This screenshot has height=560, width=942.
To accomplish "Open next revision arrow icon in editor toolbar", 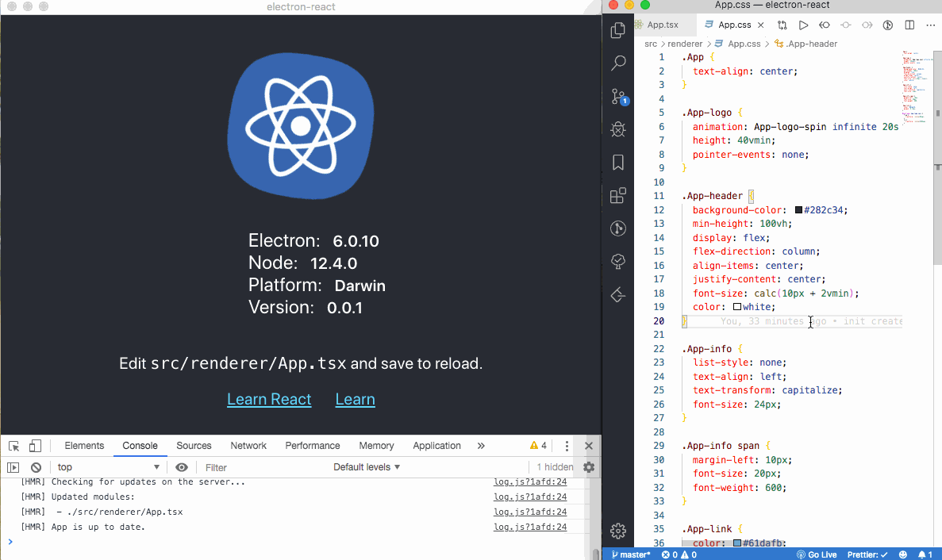I will pos(867,25).
